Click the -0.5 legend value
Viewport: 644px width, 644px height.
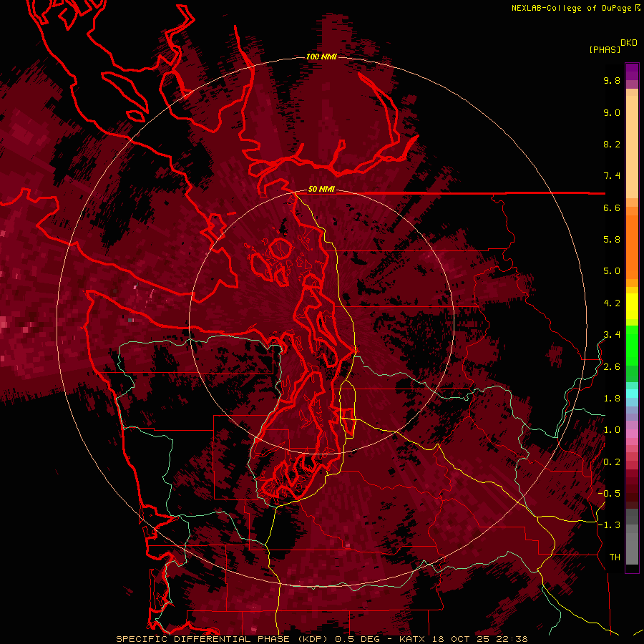tap(609, 494)
